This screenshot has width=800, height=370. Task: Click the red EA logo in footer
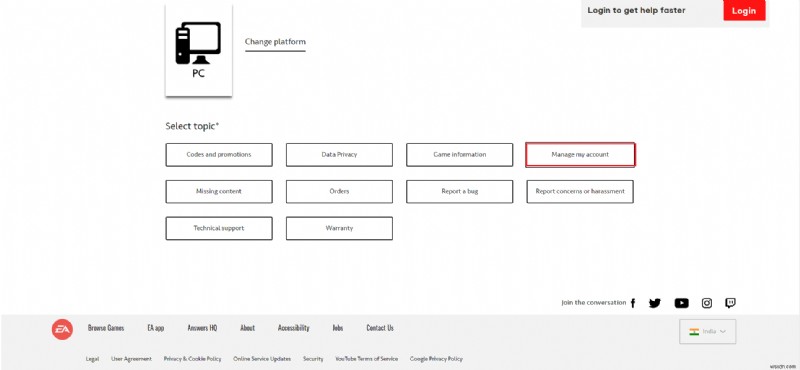tap(62, 330)
